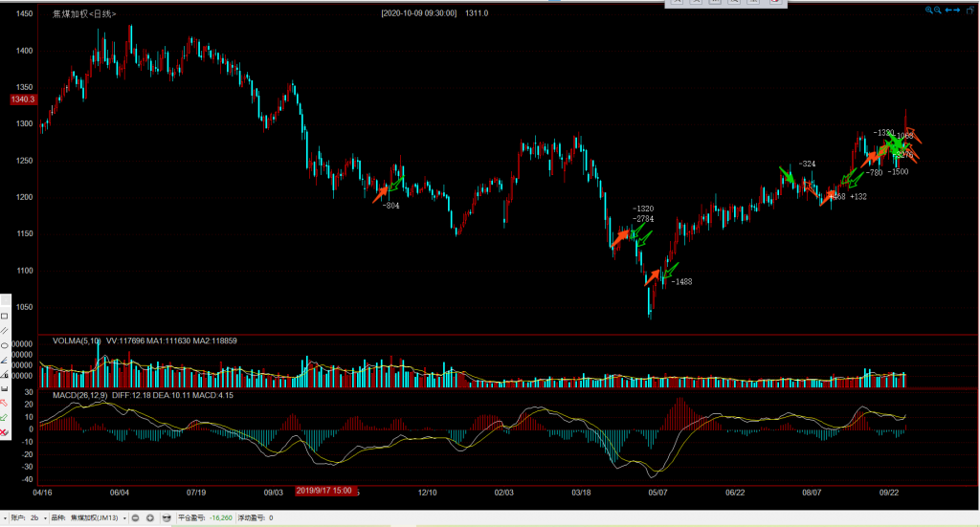Open the 品种 焦煤加权(JM13) symbol dropdown
Screen dimensions: 980x527
tap(124, 517)
